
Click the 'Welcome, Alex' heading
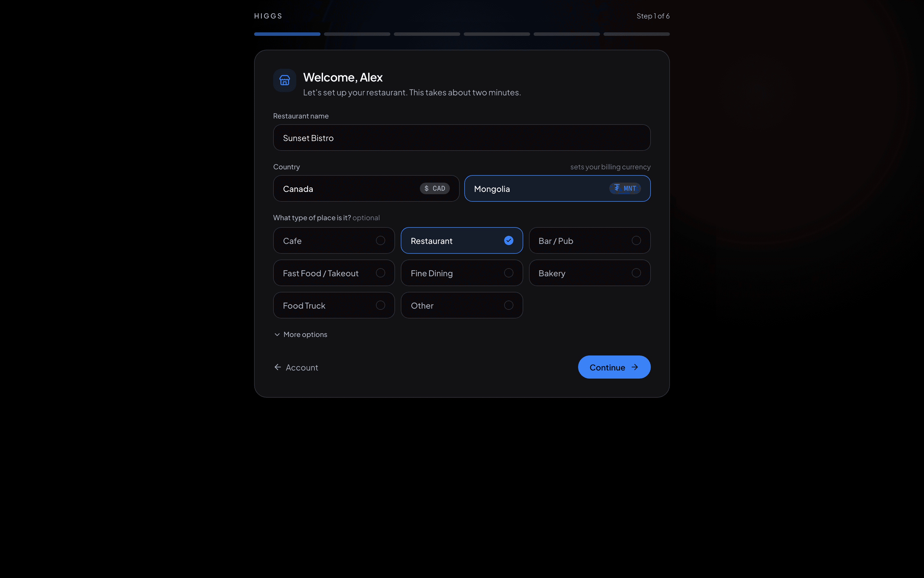pos(342,77)
